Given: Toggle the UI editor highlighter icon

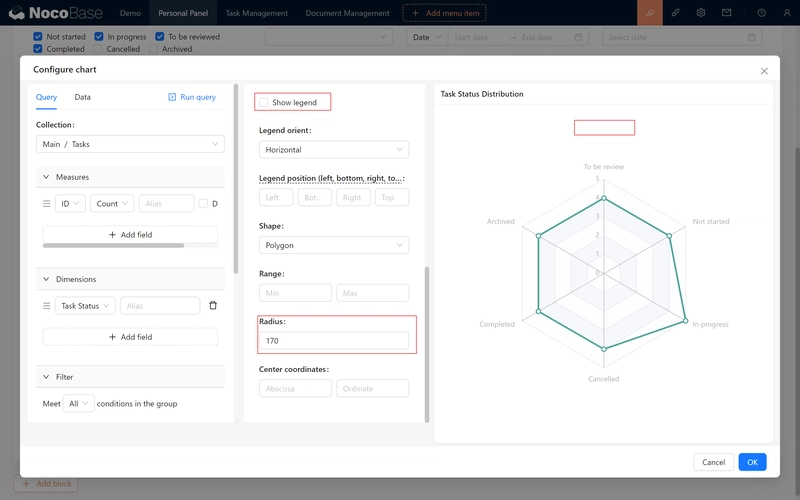Looking at the screenshot, I should coord(650,13).
